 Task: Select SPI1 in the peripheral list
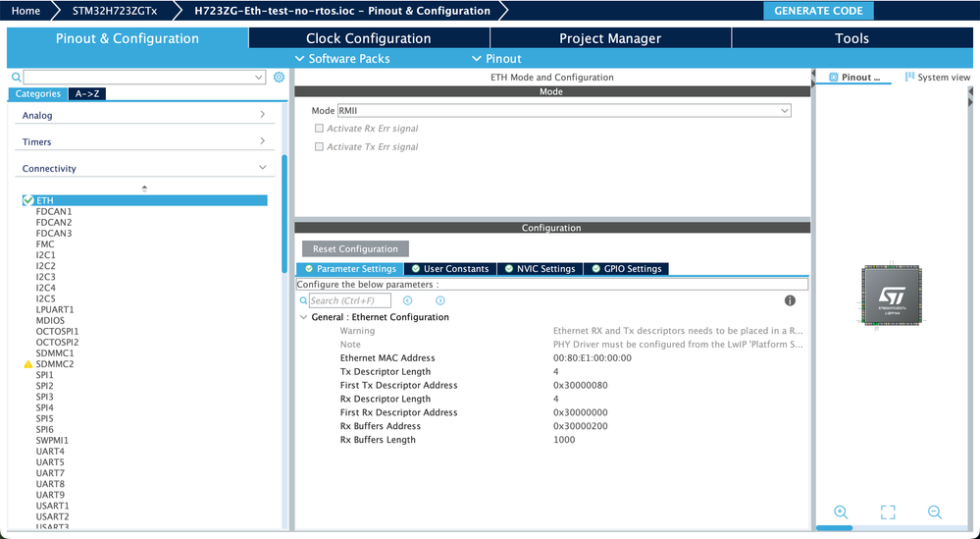click(x=44, y=375)
